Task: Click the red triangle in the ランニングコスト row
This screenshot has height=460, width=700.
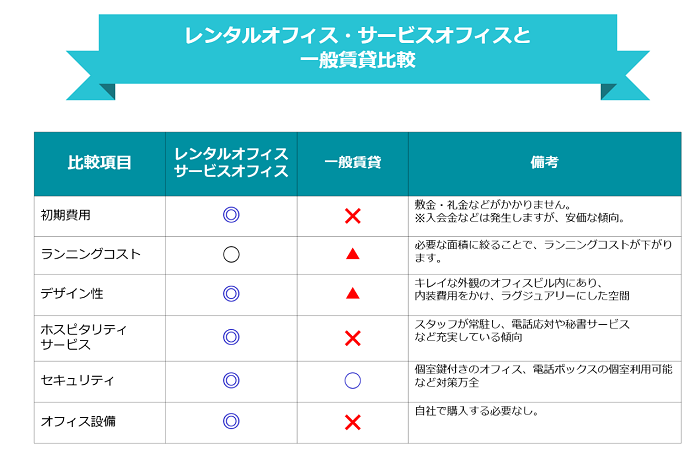Action: pyautogui.click(x=352, y=254)
